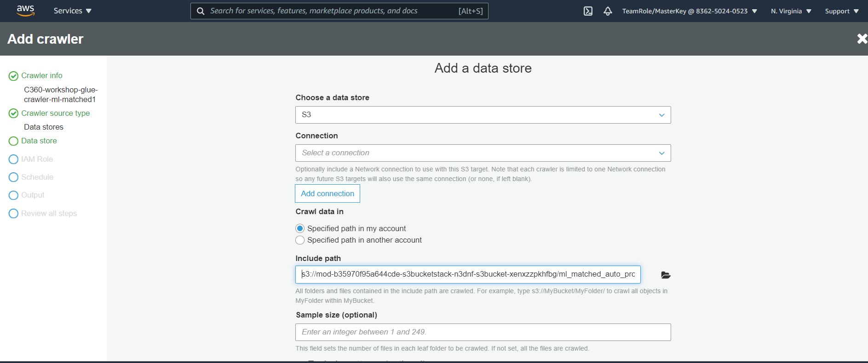Expand the Services menu

point(72,11)
